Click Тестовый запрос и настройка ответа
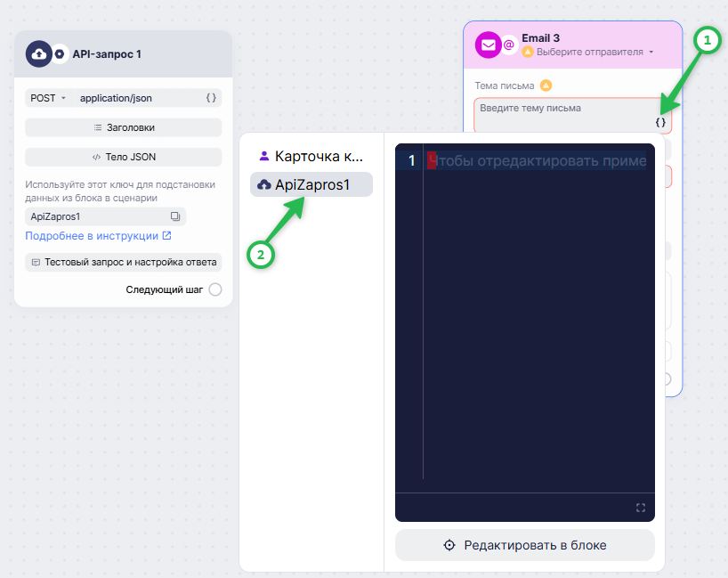Image resolution: width=728 pixels, height=578 pixels. pos(124,262)
